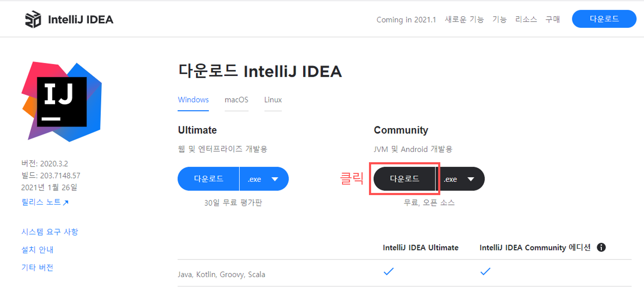Viewport: 644px width, 289px height.
Task: Click the IntelliJ IDEA Ultimate column header
Action: tap(421, 248)
